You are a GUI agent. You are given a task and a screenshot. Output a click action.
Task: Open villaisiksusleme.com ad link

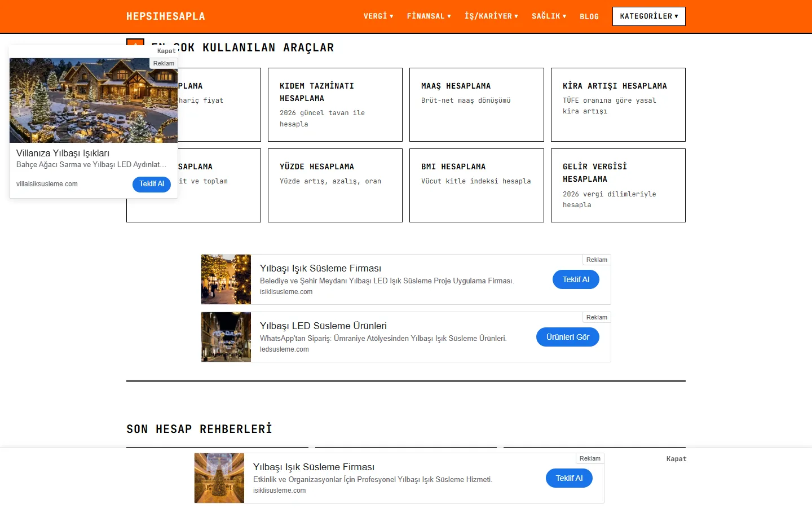47,184
